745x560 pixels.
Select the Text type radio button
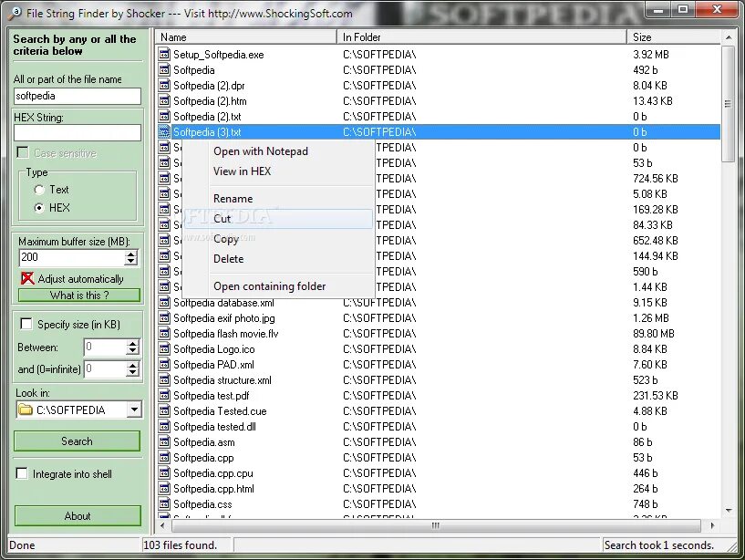tap(39, 190)
